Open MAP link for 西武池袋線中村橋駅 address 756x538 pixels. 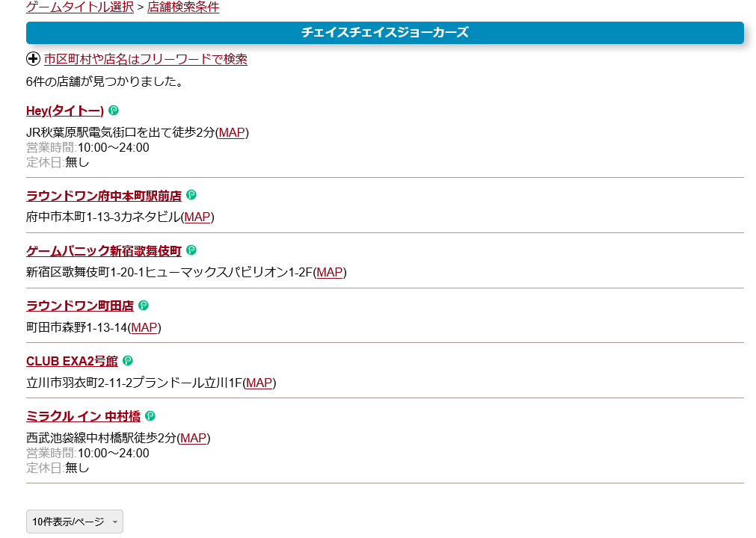[x=194, y=439]
